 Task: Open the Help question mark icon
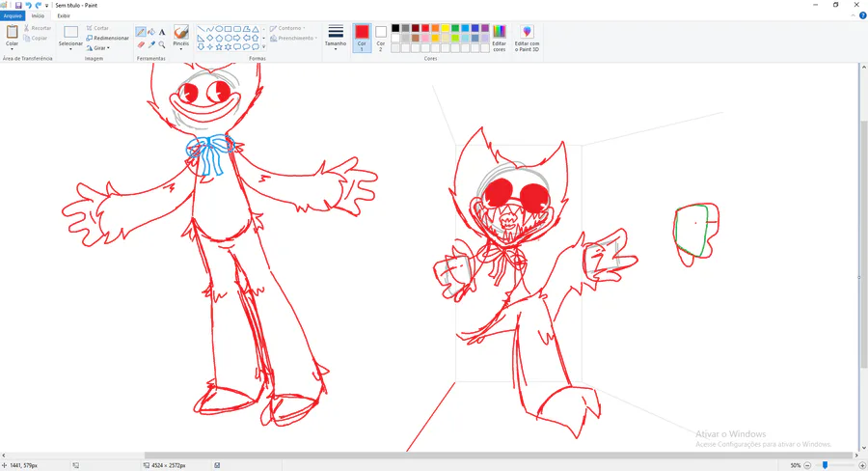(x=862, y=15)
